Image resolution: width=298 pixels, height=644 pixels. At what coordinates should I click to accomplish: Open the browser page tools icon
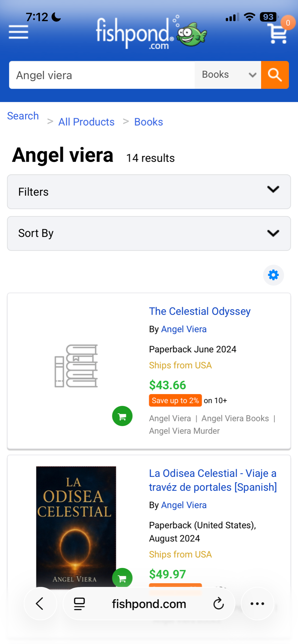click(79, 604)
